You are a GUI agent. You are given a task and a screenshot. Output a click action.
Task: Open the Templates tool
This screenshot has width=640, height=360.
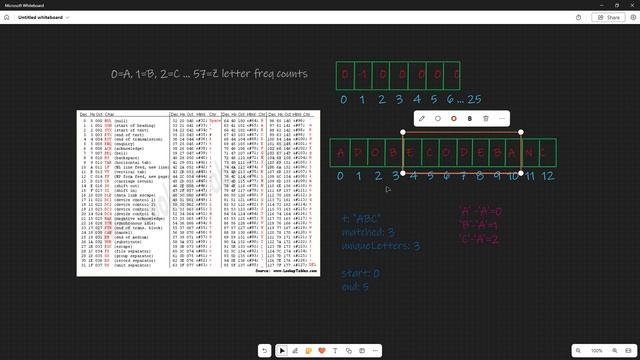(x=362, y=351)
